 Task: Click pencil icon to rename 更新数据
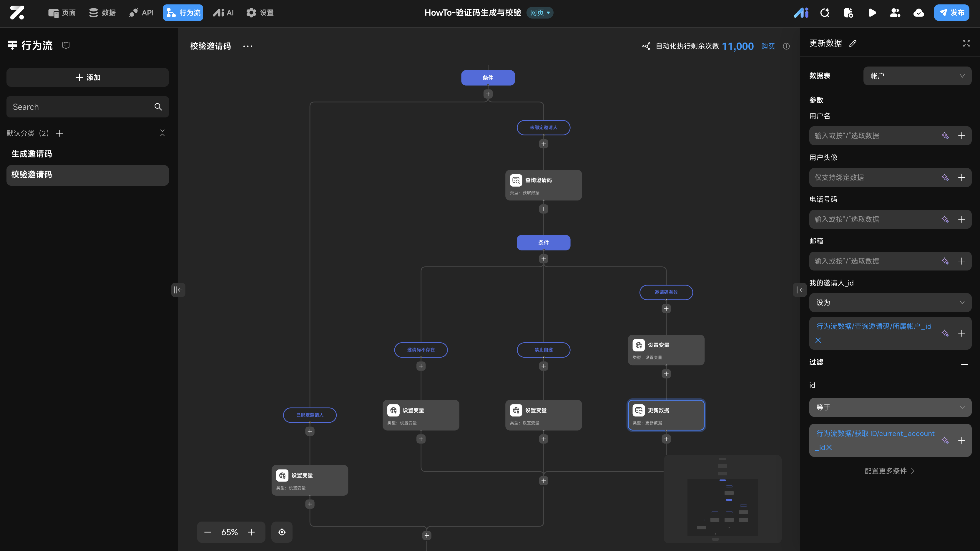853,43
